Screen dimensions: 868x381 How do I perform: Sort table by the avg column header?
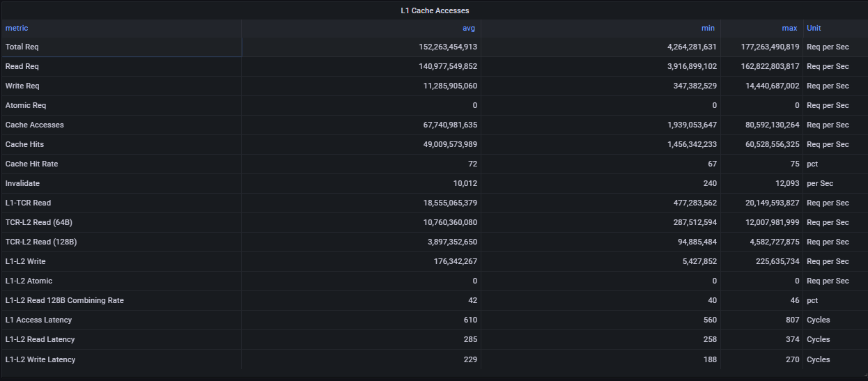pyautogui.click(x=469, y=28)
